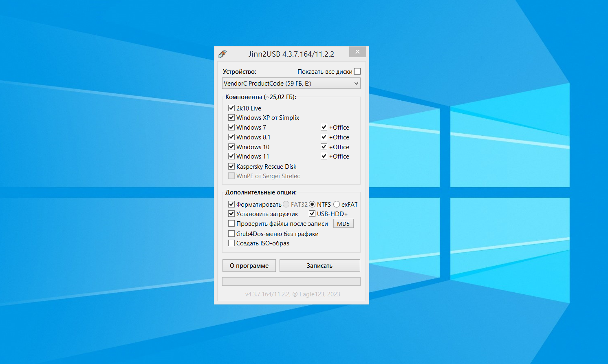Toggle the Windows 11 checkbox
Screen dimensions: 608x364
[231, 156]
